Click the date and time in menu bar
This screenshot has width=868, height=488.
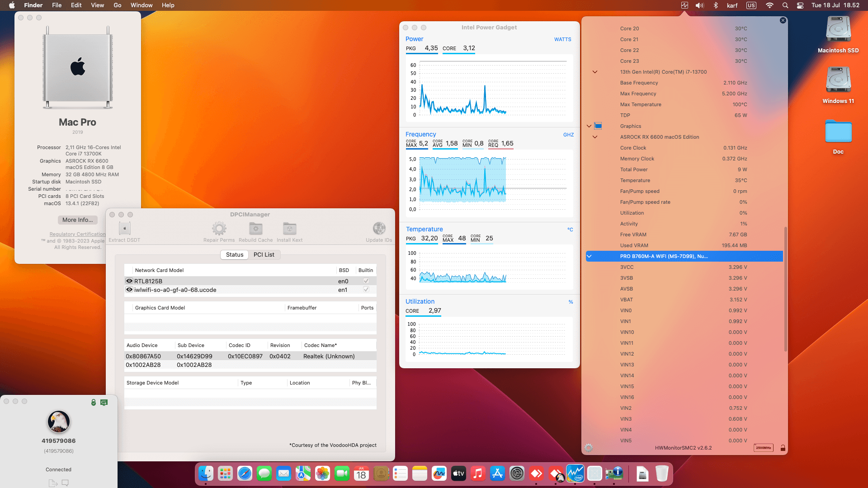835,5
